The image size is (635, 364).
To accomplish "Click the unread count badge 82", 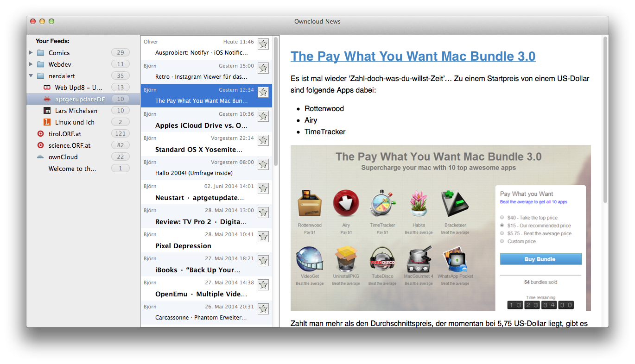I will (x=121, y=145).
